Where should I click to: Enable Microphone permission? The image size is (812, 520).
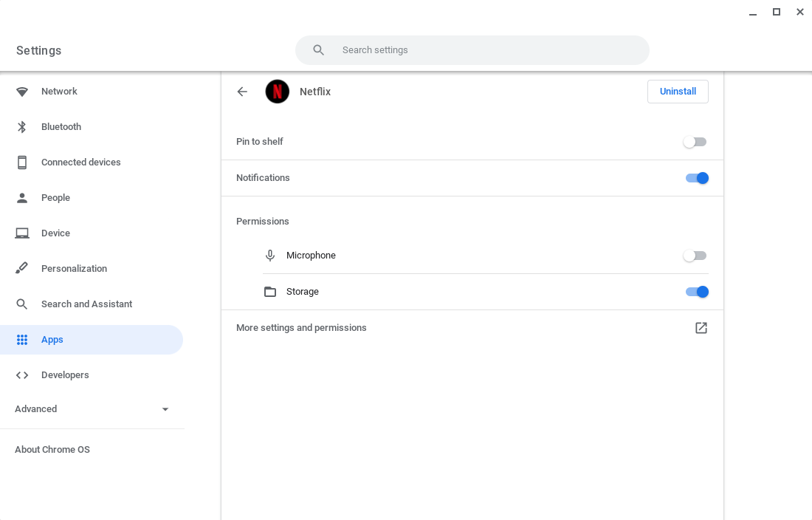point(695,255)
